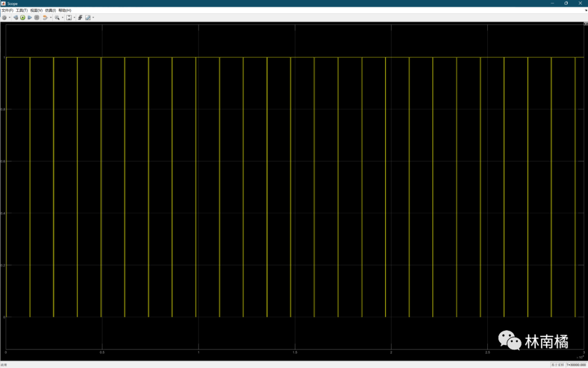Image resolution: width=588 pixels, height=368 pixels.
Task: Expand the measurements dropdown arrow
Action: click(93, 17)
